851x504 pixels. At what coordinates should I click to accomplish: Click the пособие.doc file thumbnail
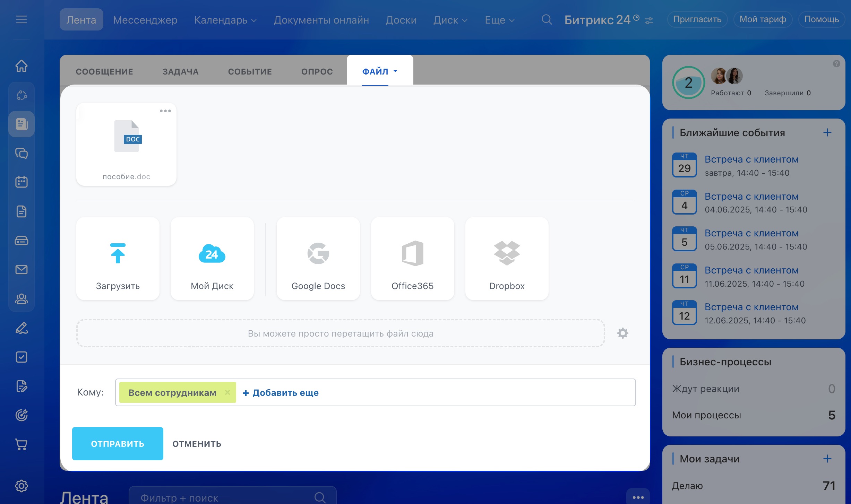click(127, 144)
